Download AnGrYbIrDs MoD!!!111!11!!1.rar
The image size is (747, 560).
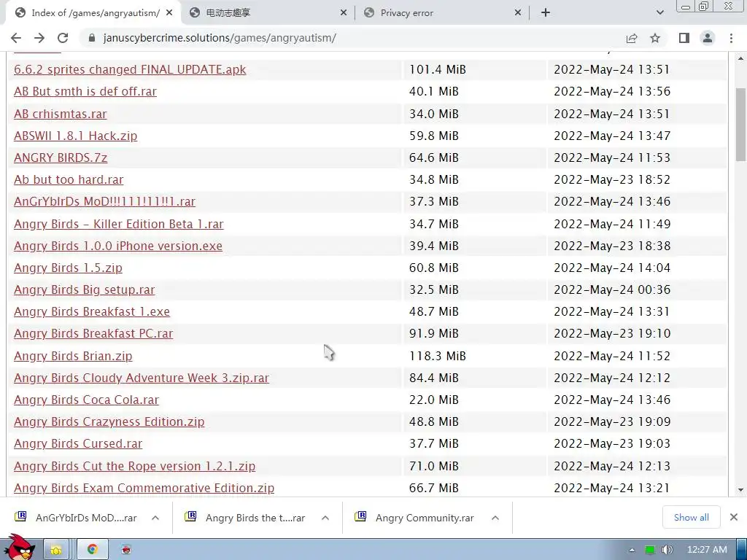[104, 201]
